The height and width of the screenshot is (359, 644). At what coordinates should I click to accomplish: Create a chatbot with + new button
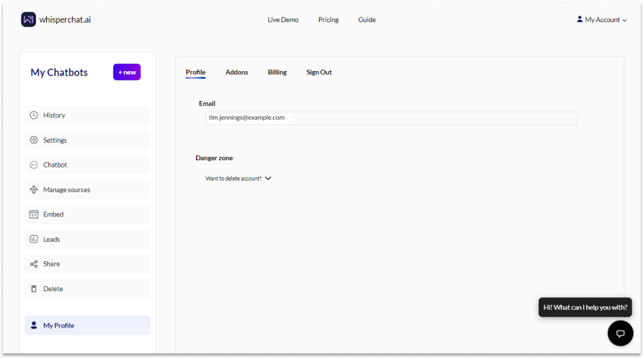(x=127, y=72)
